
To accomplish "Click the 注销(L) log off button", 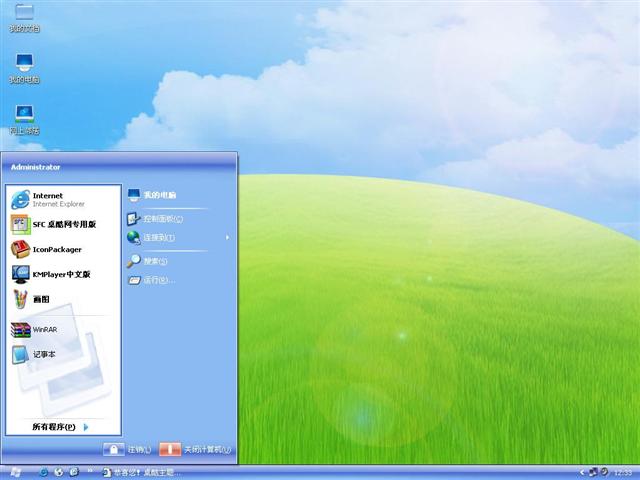I will click(x=127, y=449).
